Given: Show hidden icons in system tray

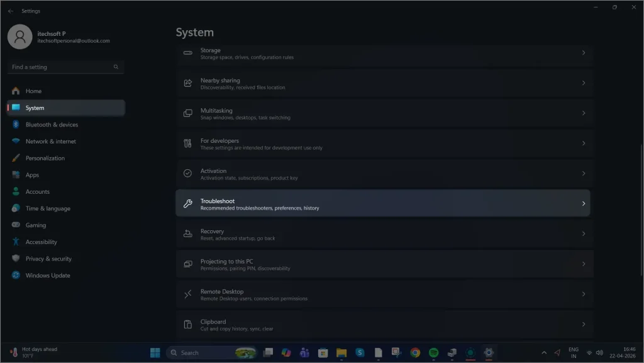Looking at the screenshot, I should 545,352.
